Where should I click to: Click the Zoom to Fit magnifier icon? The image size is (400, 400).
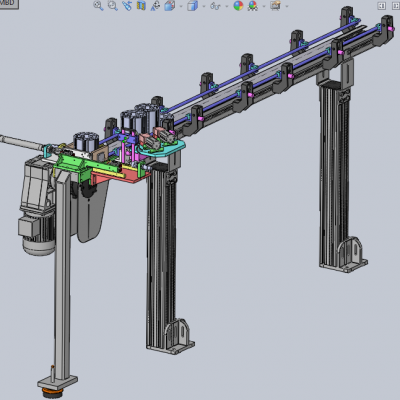coord(98,5)
